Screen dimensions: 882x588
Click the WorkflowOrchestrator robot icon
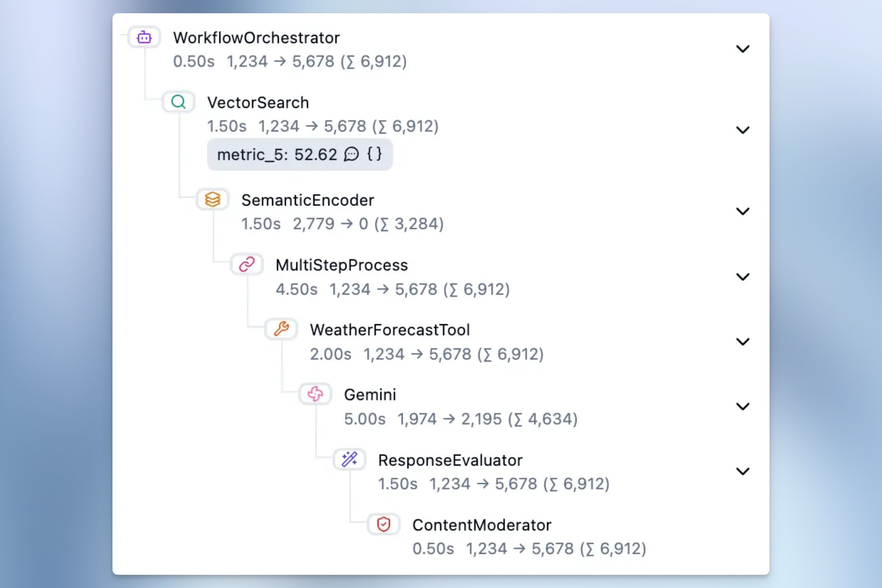click(x=144, y=37)
